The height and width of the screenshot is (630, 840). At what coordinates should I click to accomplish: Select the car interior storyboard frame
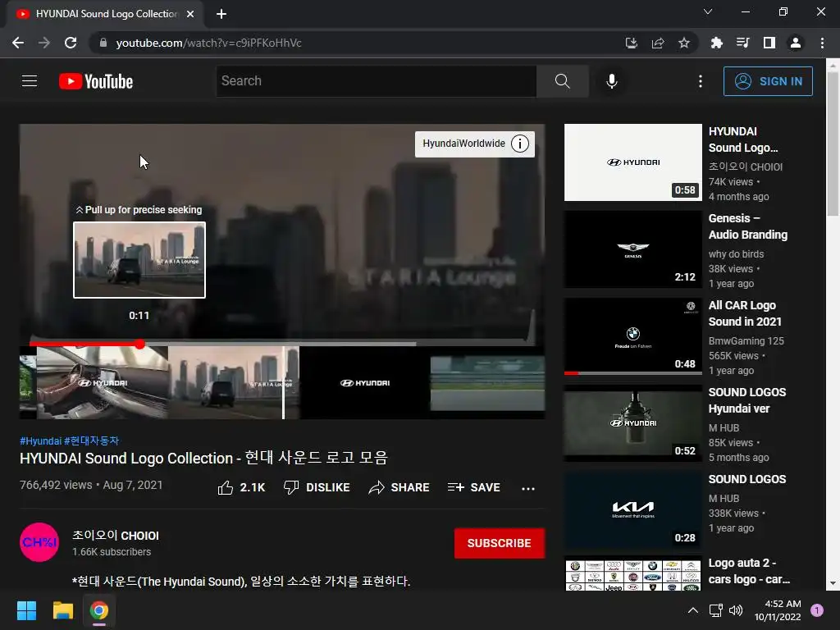103,382
